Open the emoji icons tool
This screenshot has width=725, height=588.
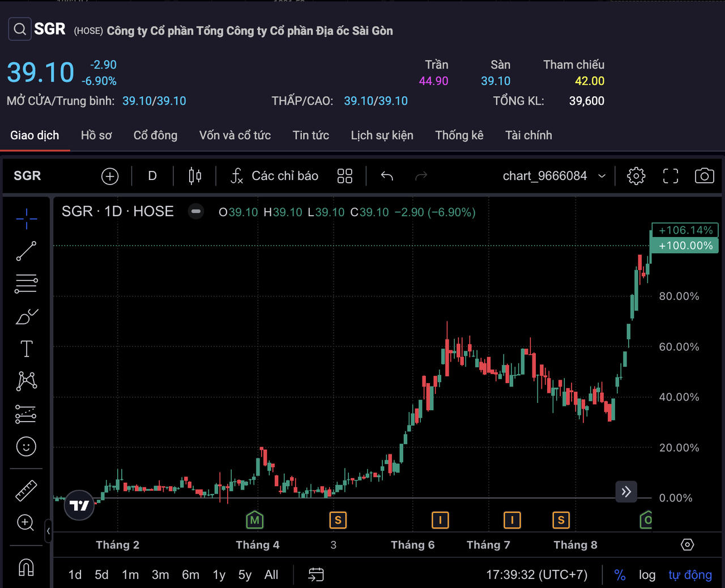tap(26, 447)
